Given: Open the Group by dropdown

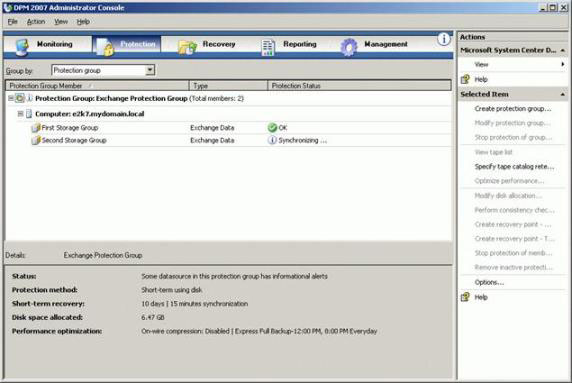Looking at the screenshot, I should [150, 70].
